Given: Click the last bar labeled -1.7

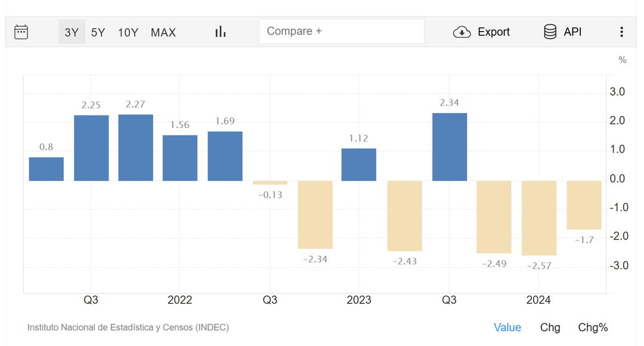Looking at the screenshot, I should (584, 205).
